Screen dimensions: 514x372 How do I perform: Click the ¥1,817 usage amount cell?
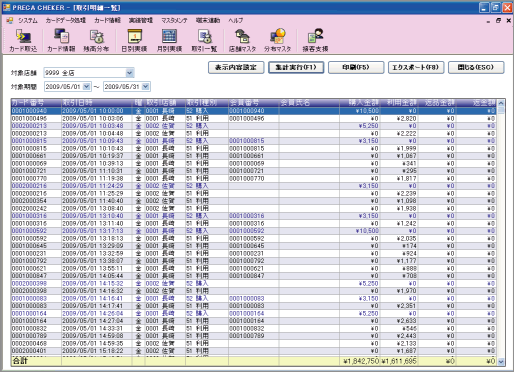click(399, 178)
